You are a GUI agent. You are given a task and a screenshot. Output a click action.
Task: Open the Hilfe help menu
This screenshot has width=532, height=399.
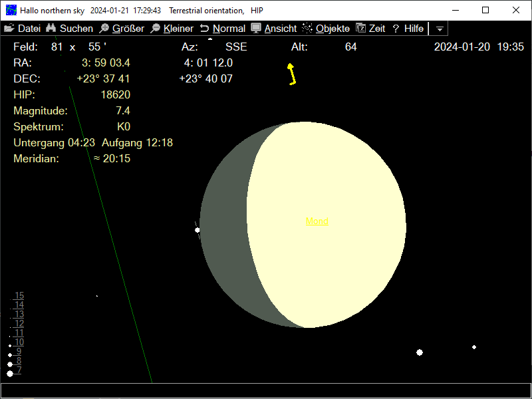pyautogui.click(x=408, y=29)
